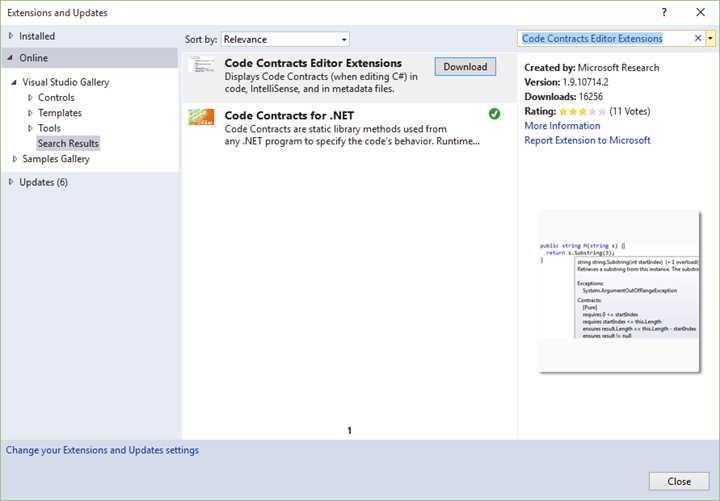Click the Downloads 16256 text
This screenshot has height=501, width=720.
[x=563, y=96]
